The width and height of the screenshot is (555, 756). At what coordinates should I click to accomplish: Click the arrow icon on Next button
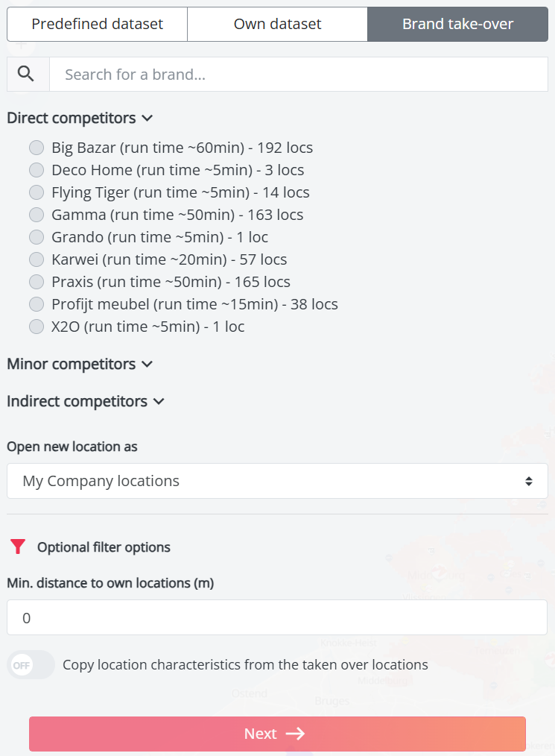click(x=296, y=734)
